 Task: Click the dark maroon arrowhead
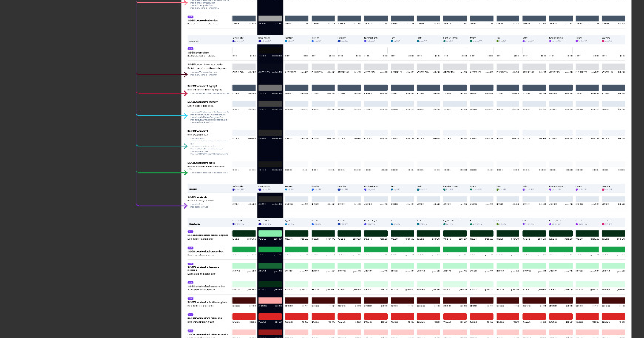tap(185, 74)
